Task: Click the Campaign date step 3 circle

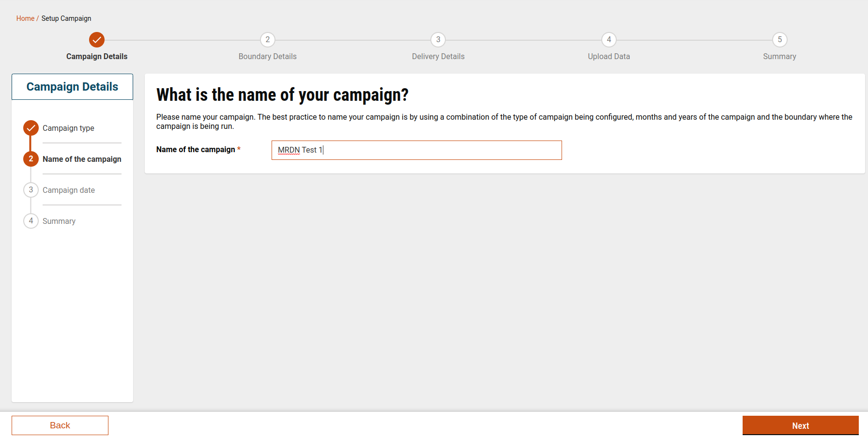Action: pyautogui.click(x=31, y=190)
